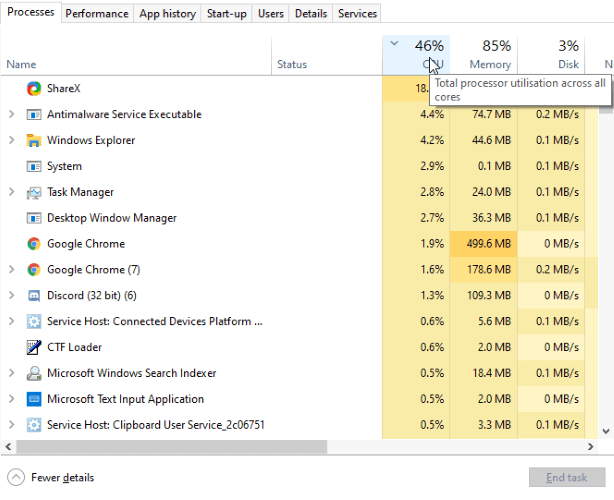
Task: Click the Desktop Window Manager icon
Action: click(34, 218)
